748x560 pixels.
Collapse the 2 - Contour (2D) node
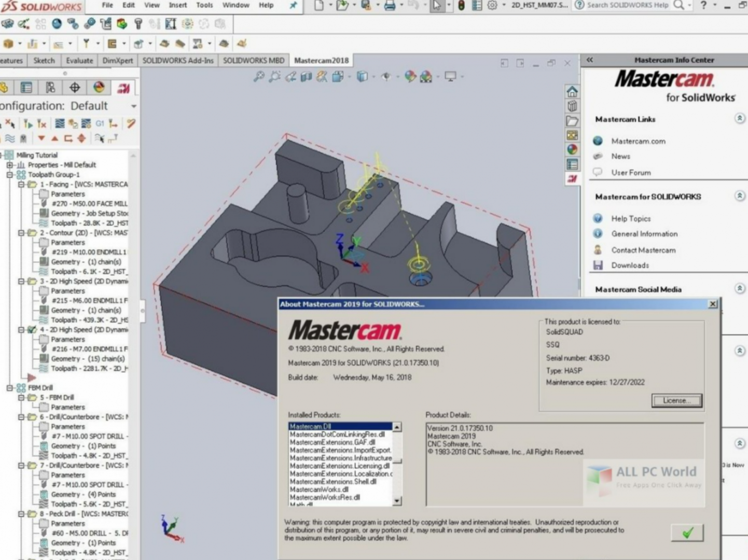click(21, 233)
